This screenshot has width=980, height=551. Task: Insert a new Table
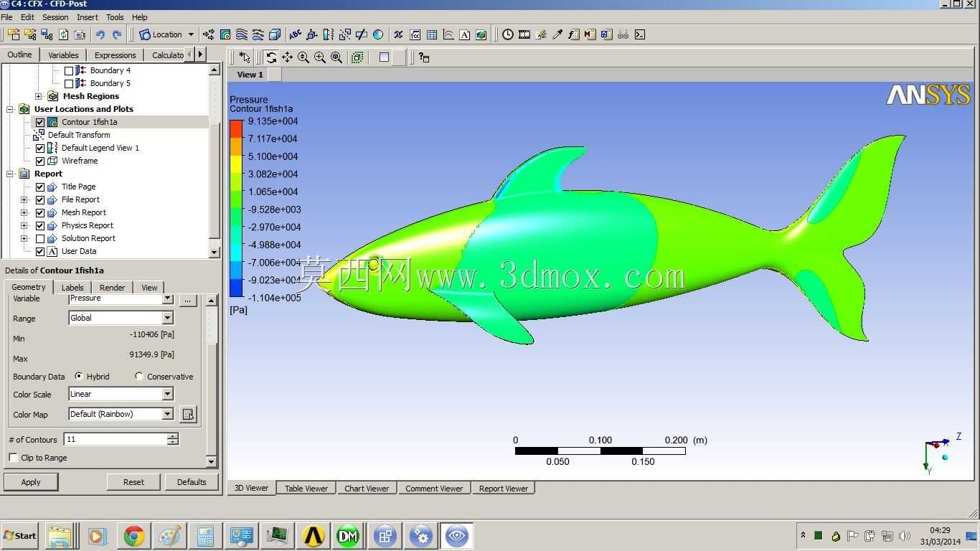[x=432, y=34]
